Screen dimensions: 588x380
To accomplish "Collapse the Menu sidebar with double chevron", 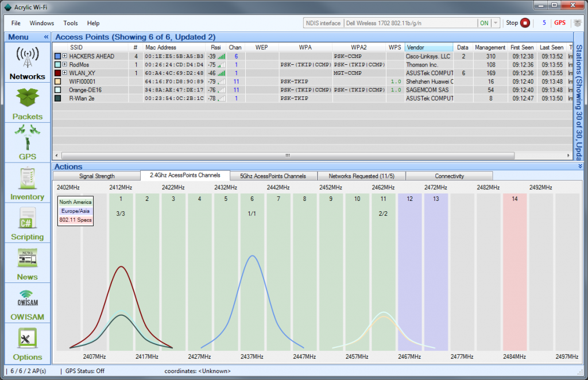I will 46,37.
